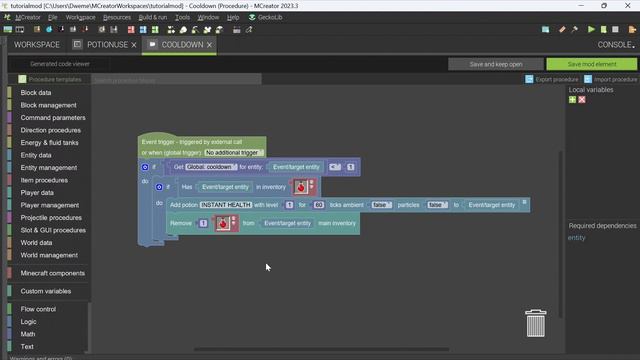Click Export procedure link
Image resolution: width=640 pixels, height=360 pixels.
[x=557, y=79]
